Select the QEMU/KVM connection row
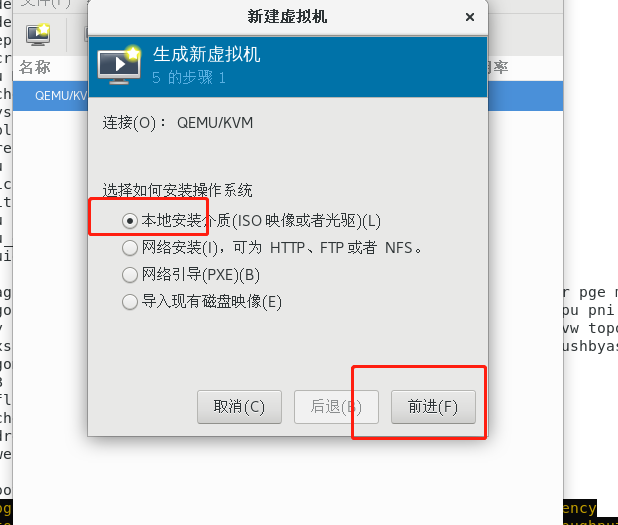618x525 pixels. [50, 96]
